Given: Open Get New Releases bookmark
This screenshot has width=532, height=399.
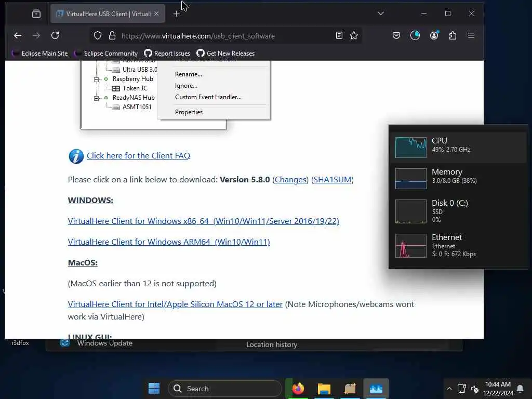Looking at the screenshot, I should pos(225,54).
